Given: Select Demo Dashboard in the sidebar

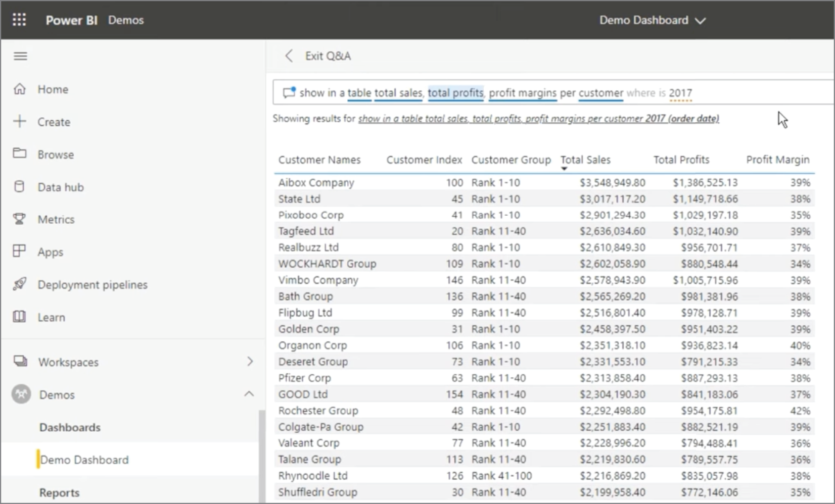Looking at the screenshot, I should (84, 460).
